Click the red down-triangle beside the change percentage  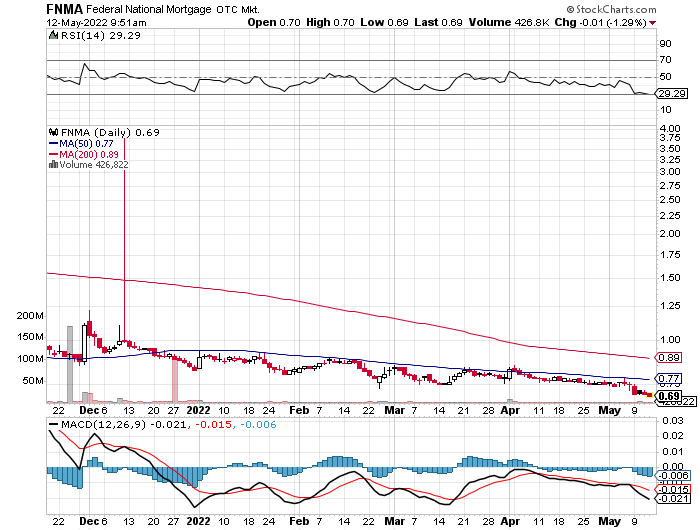click(653, 23)
